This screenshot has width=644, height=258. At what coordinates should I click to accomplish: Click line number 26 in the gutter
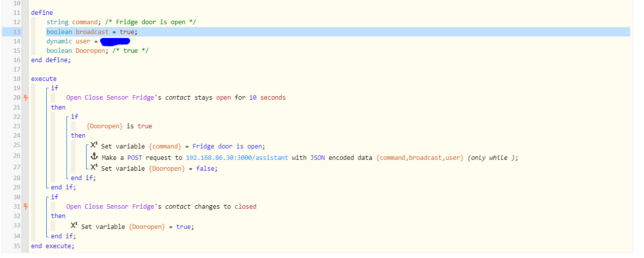pos(17,156)
